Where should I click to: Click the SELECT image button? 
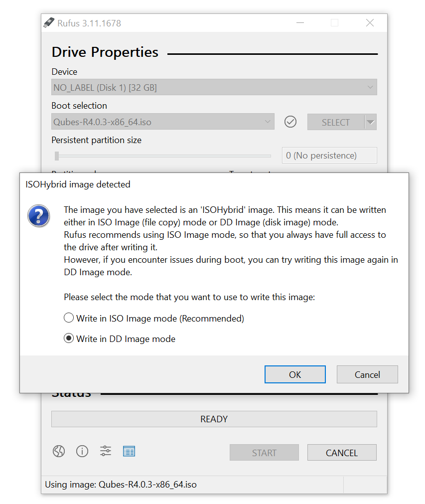336,122
